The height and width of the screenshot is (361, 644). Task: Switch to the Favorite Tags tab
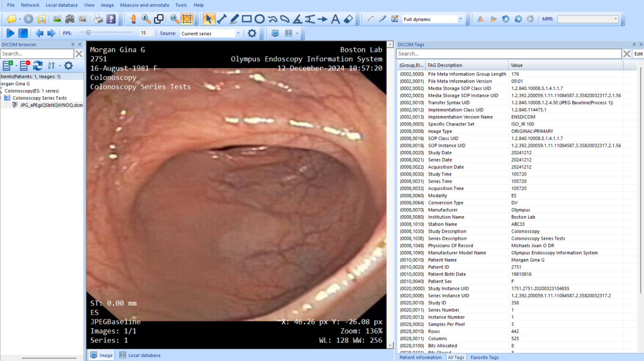(484, 357)
